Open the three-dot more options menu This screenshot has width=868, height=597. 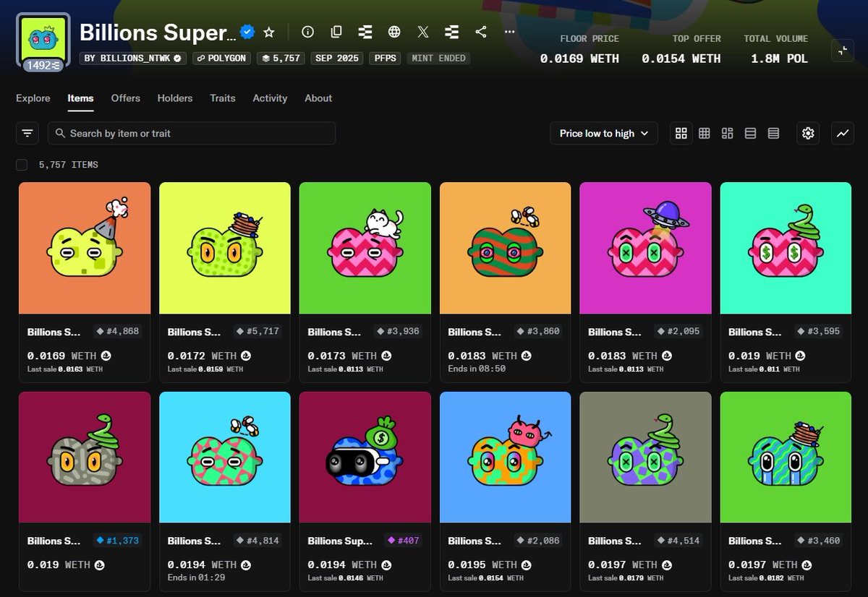510,32
